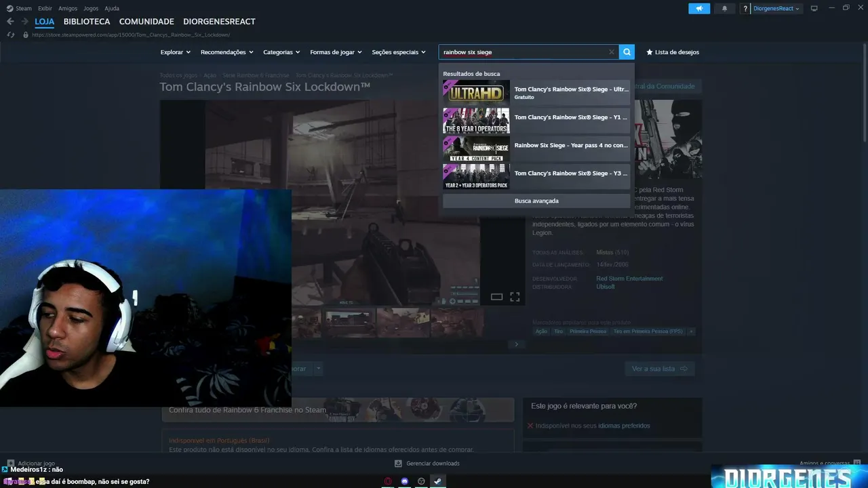This screenshot has width=868, height=488.
Task: Click the store page URL
Action: click(131, 35)
